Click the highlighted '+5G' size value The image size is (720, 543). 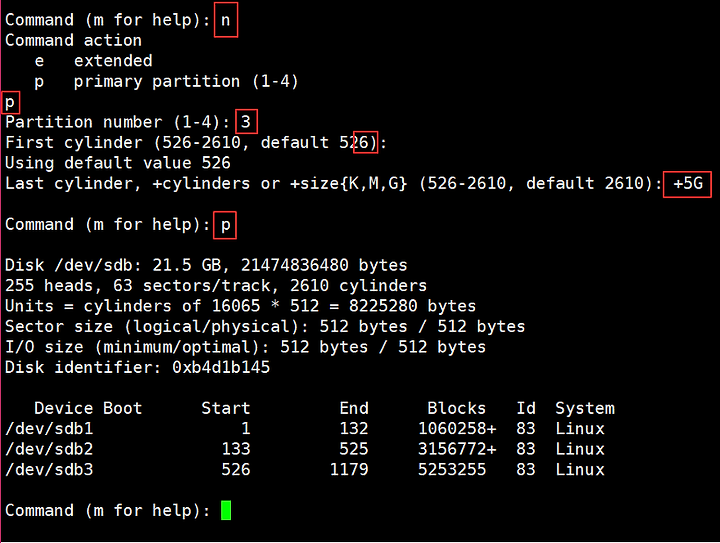point(687,184)
